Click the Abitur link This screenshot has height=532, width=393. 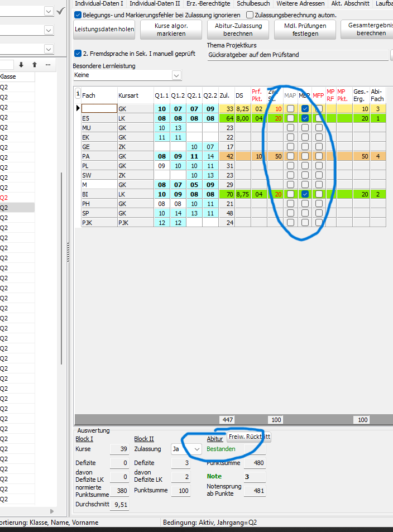tap(215, 439)
